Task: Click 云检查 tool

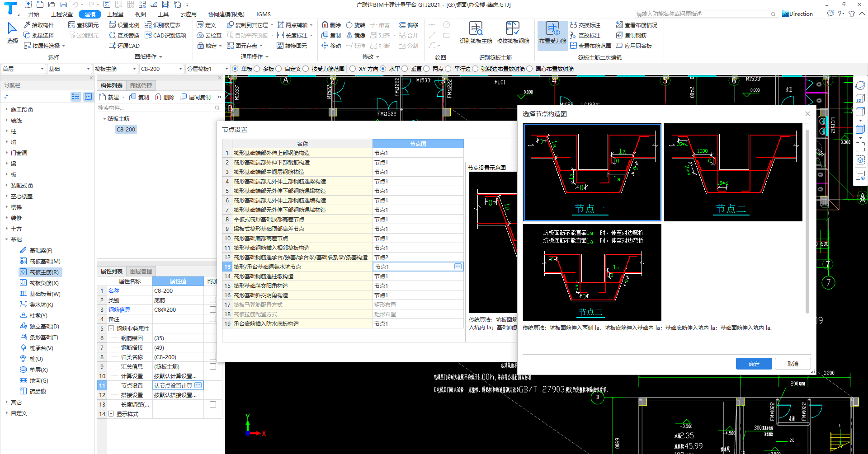Action: [209, 35]
